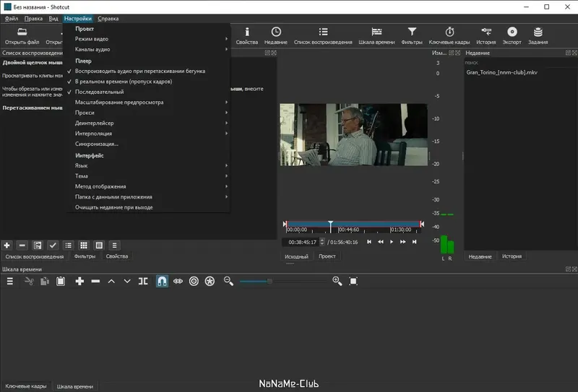This screenshot has width=578, height=392.
Task: Toggle the timeline snapping magnet icon
Action: 162,281
